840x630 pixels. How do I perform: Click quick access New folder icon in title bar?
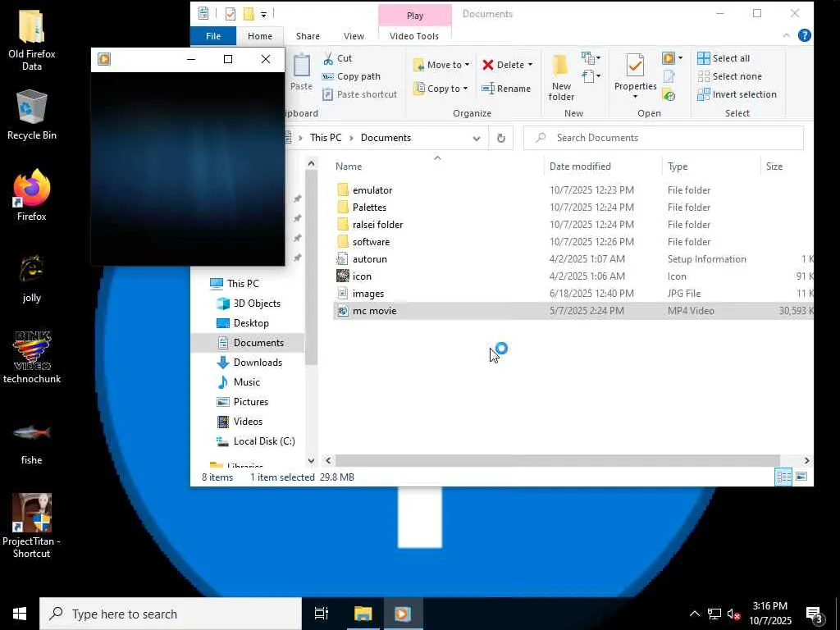249,14
